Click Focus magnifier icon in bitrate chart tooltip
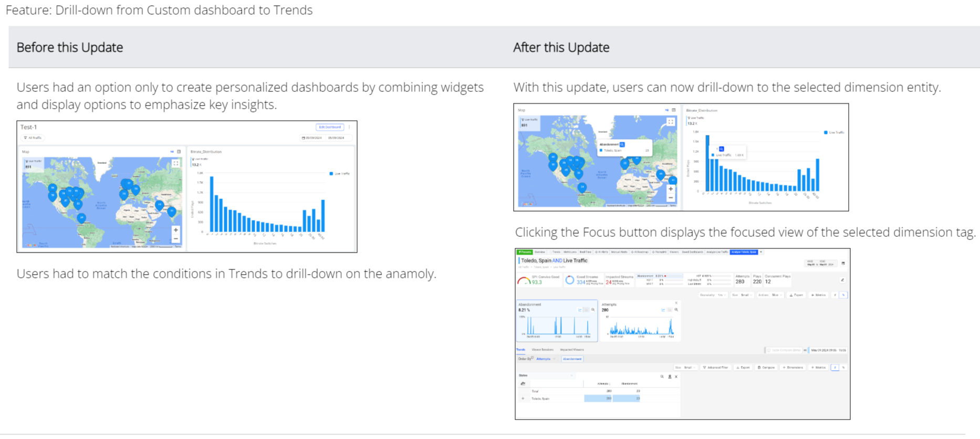This screenshot has height=439, width=980. [x=722, y=149]
